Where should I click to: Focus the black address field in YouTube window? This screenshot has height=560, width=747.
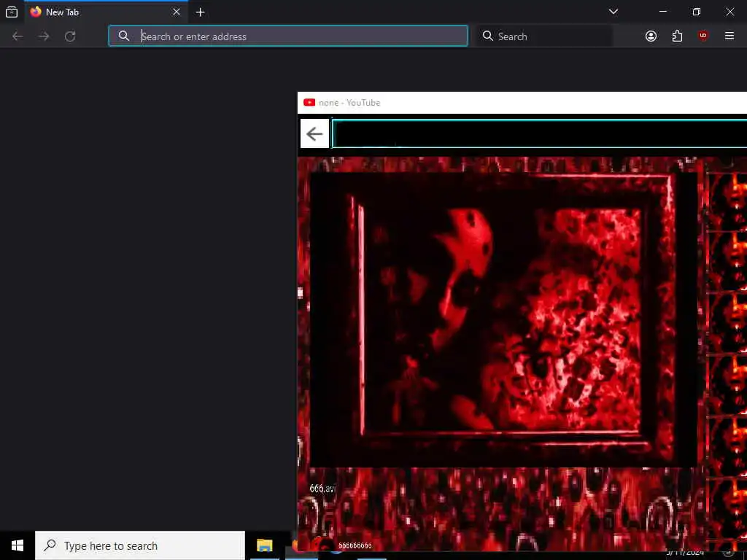tap(539, 134)
